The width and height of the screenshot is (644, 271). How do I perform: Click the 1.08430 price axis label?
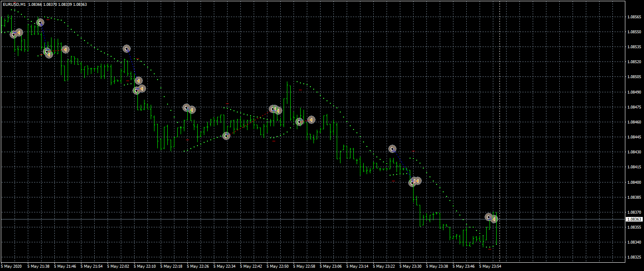click(634, 152)
